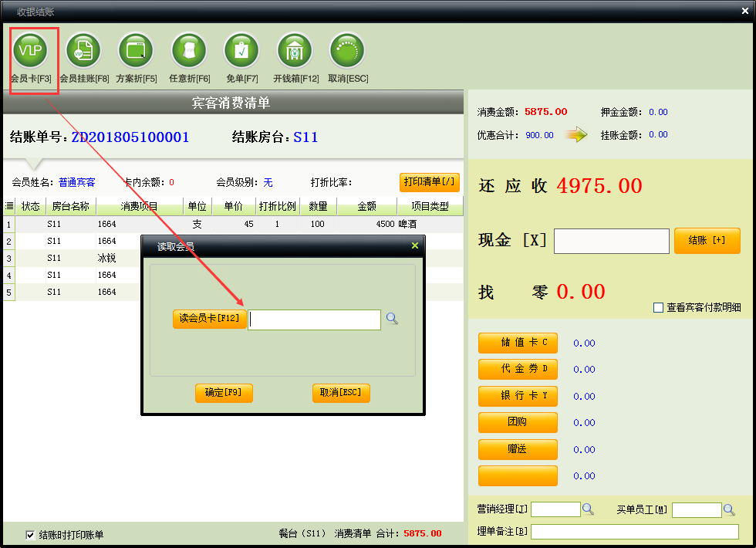Toggle 结账时打印账单 checkbox

coord(31,534)
